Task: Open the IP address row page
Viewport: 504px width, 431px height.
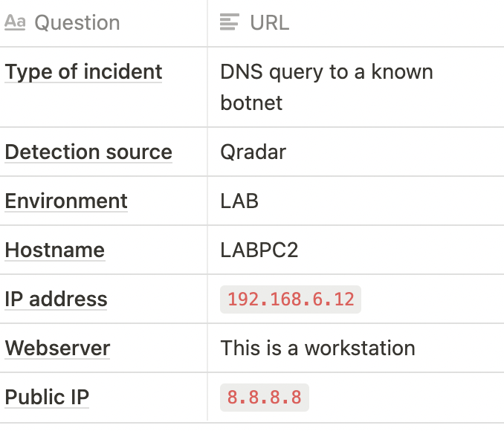Action: [x=56, y=299]
